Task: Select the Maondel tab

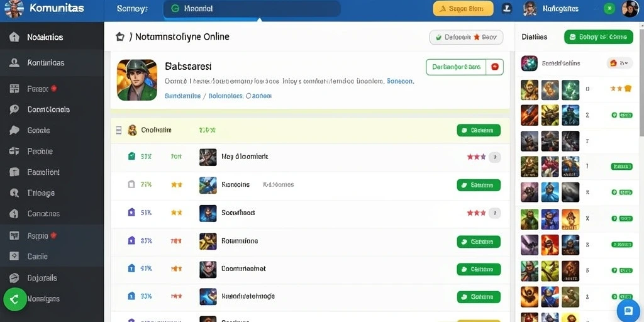Action: tap(252, 9)
